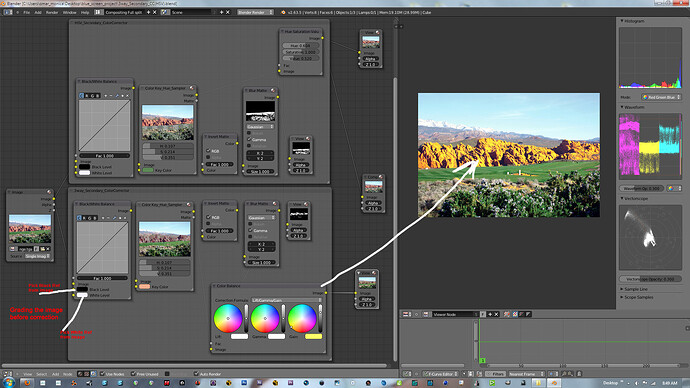This screenshot has width=690, height=388.
Task: Click the scene browse icon
Action: (x=165, y=12)
